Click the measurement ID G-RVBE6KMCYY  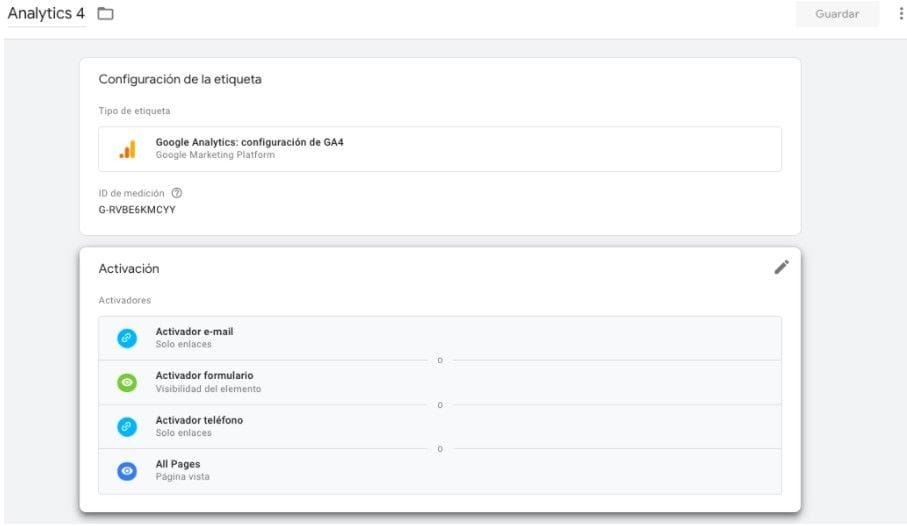[x=137, y=209]
